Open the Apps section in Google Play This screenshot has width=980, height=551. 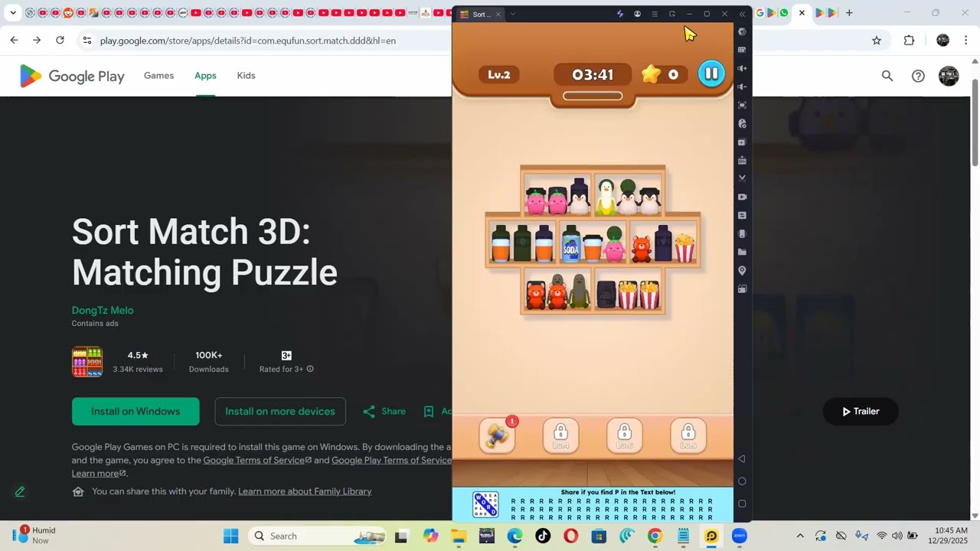pos(205,76)
